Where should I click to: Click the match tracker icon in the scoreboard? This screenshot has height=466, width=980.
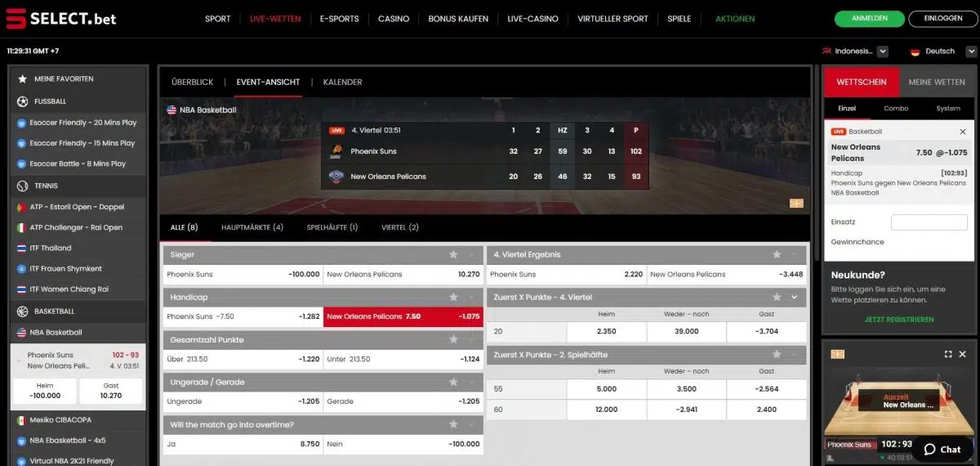coord(796,204)
